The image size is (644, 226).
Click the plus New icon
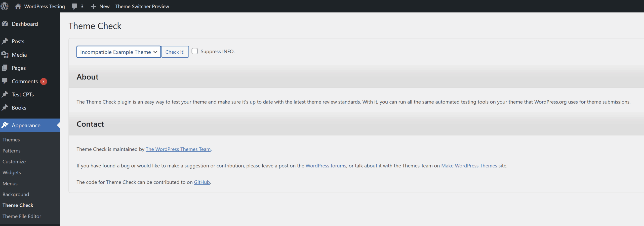(93, 6)
